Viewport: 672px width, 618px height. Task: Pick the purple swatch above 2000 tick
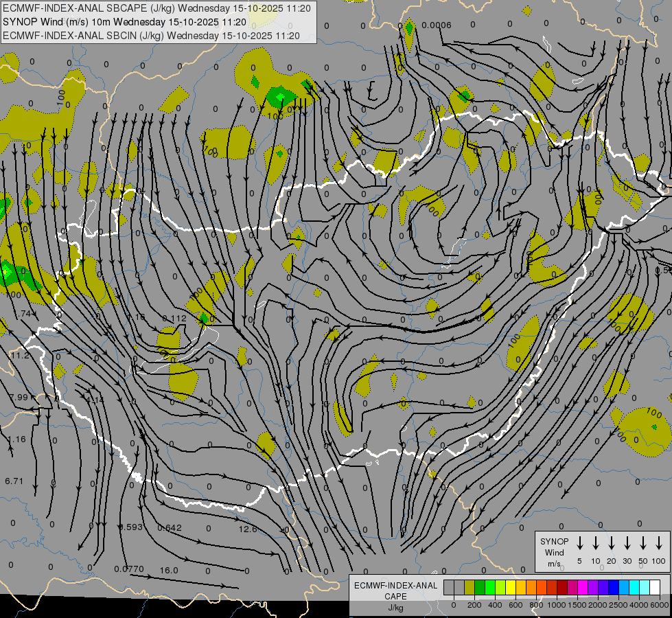tap(594, 588)
